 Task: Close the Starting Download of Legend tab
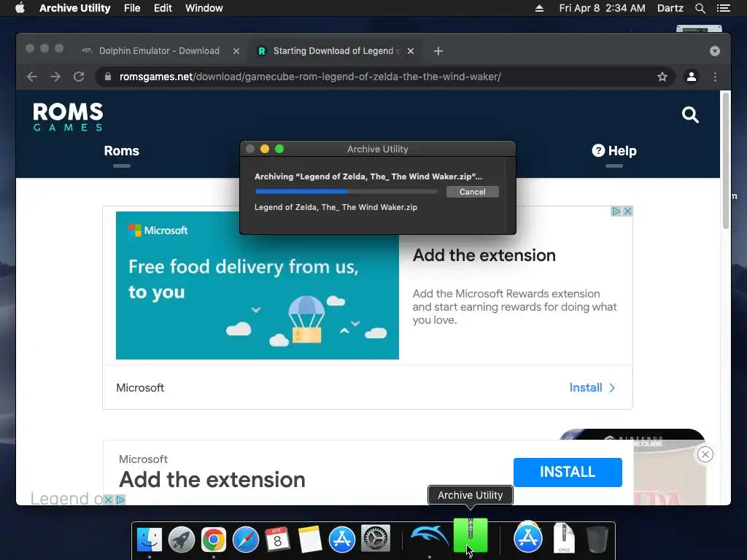[411, 51]
